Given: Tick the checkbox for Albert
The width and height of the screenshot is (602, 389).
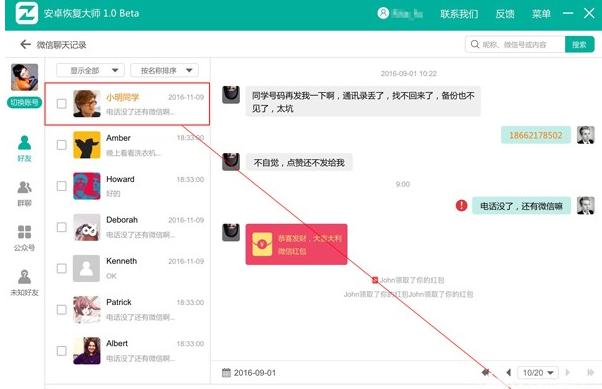Looking at the screenshot, I should (61, 351).
